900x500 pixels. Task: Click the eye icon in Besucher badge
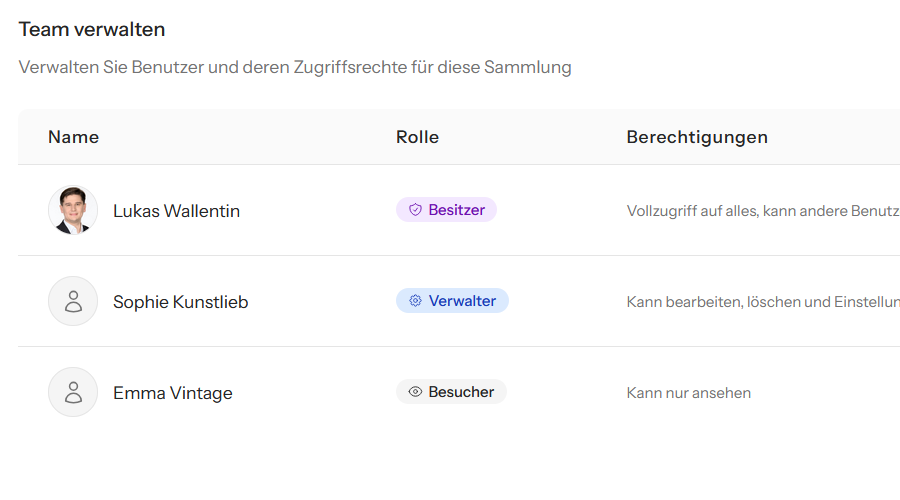click(x=415, y=392)
